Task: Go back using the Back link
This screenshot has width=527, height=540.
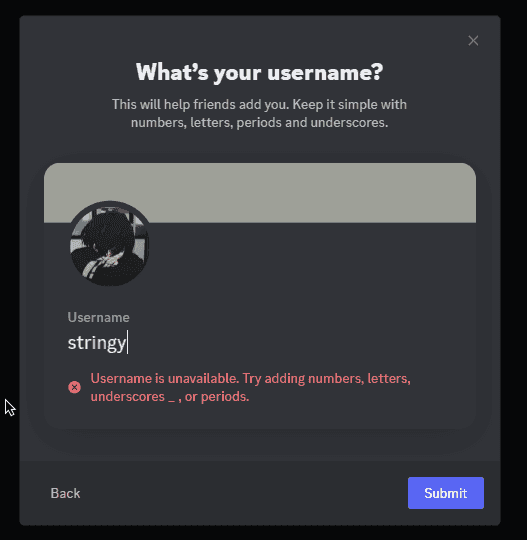Action: tap(65, 493)
